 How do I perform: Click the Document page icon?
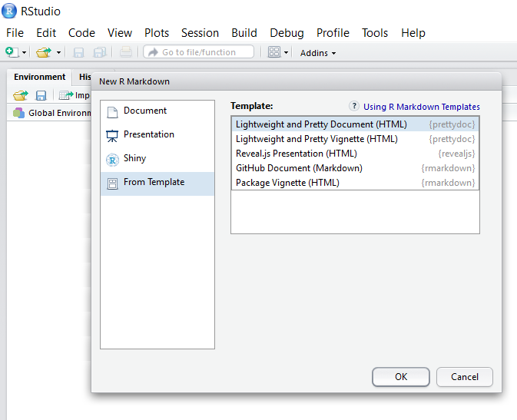pyautogui.click(x=112, y=112)
